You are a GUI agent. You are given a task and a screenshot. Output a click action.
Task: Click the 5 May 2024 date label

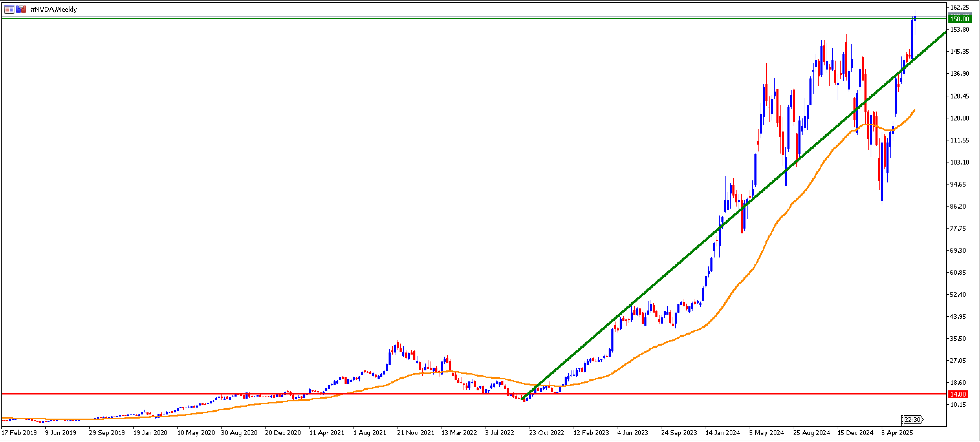(766, 433)
